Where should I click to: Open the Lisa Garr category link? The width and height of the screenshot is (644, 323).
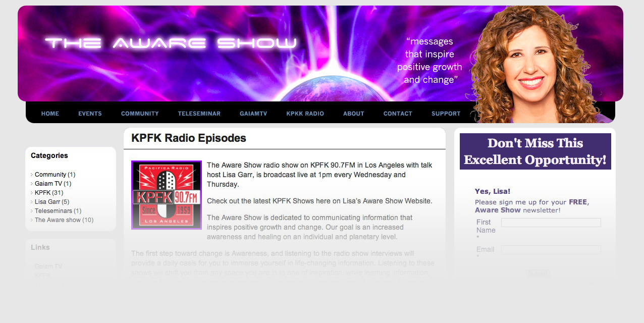tap(47, 202)
